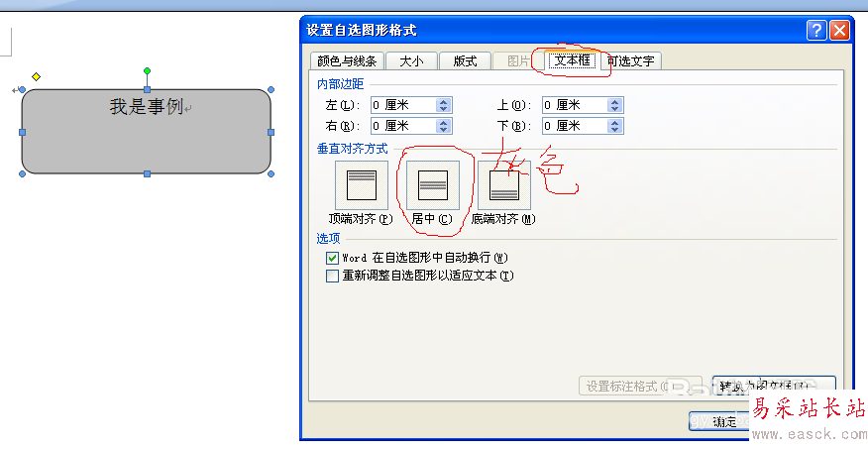The width and height of the screenshot is (868, 449).
Task: Click the help question mark icon
Action: coord(816,30)
